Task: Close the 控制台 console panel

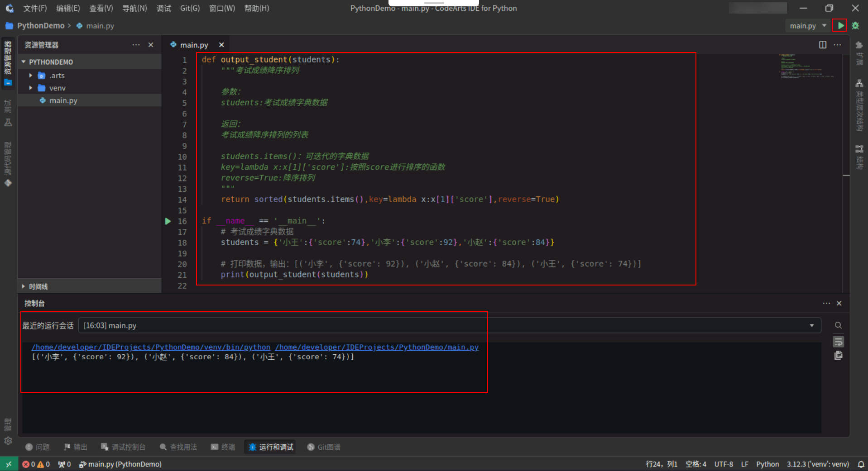Action: coord(839,303)
